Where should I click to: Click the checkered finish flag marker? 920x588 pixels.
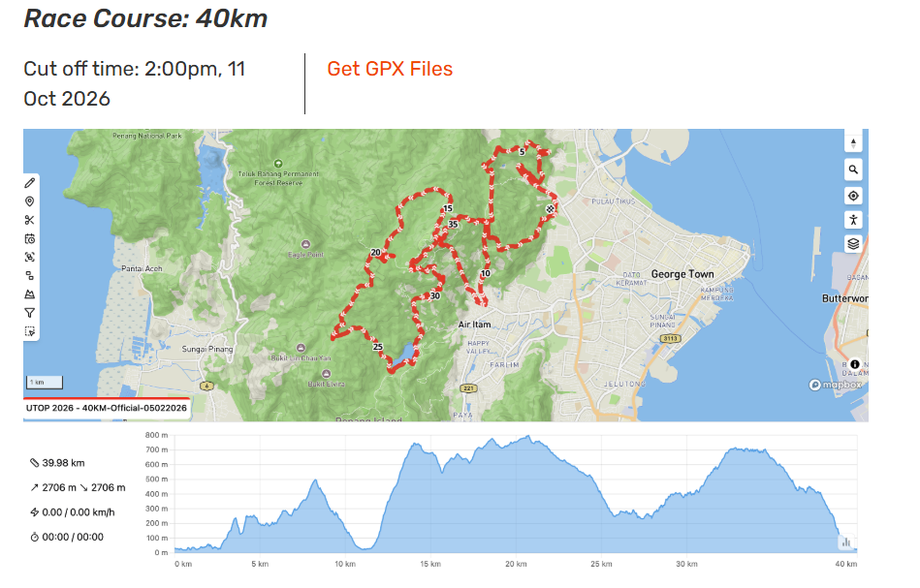click(x=550, y=207)
